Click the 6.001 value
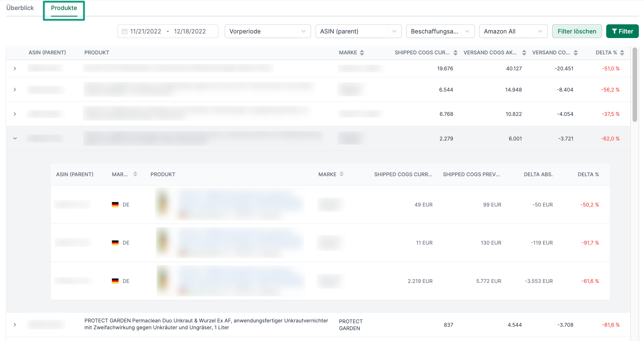 click(515, 139)
